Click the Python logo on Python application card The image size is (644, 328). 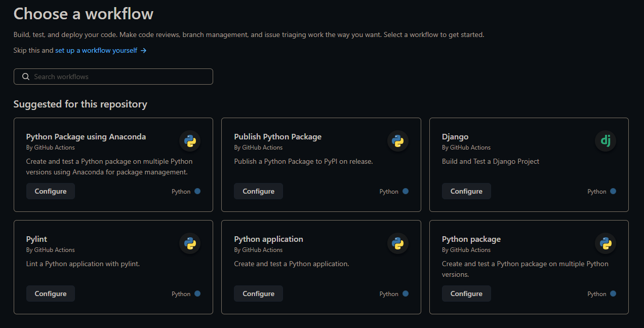tap(398, 243)
